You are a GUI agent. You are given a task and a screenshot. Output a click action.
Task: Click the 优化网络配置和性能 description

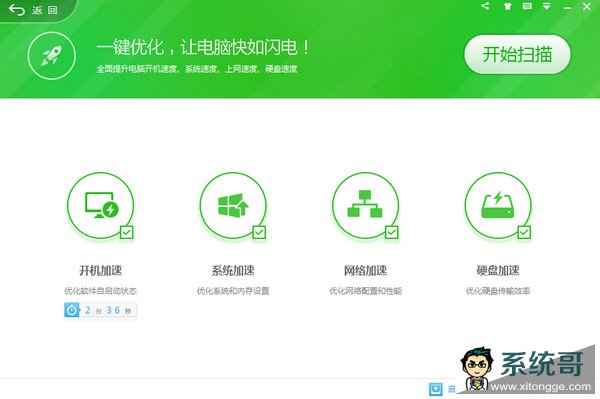pos(365,291)
